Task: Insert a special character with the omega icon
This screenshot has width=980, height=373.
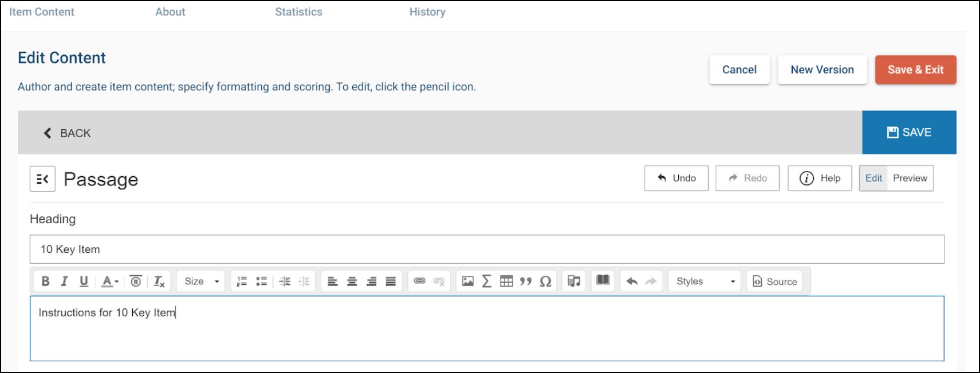Action: [x=545, y=281]
